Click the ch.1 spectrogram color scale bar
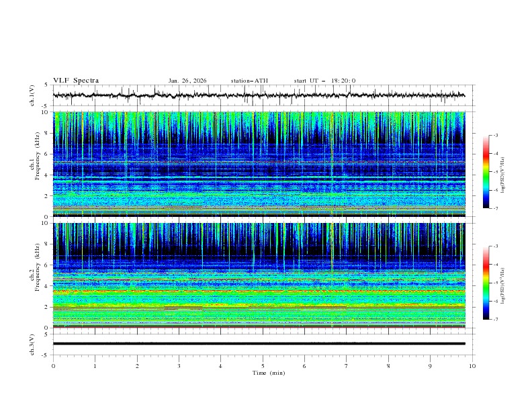This screenshot has height=411, width=532. pos(486,172)
